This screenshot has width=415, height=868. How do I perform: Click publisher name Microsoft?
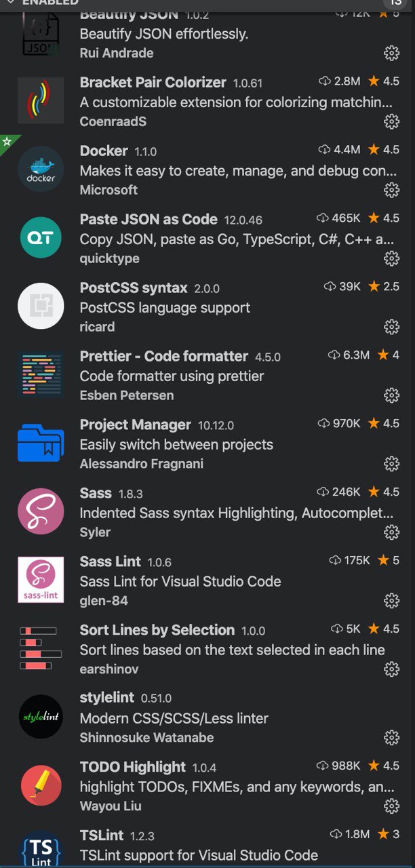[108, 190]
